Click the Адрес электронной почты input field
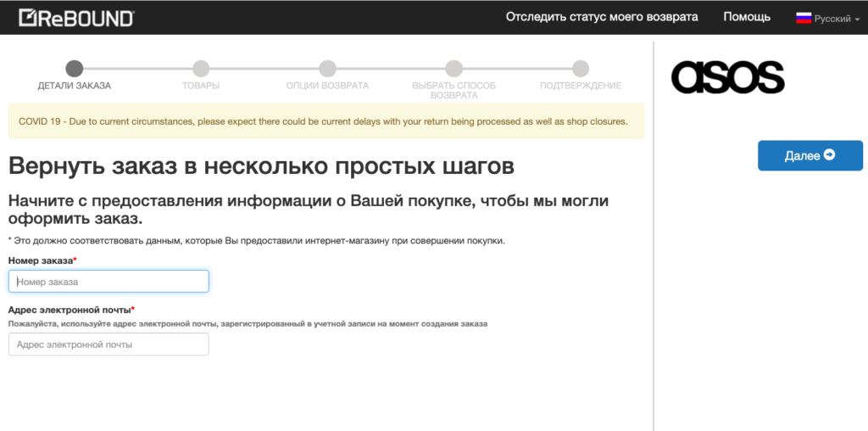The height and width of the screenshot is (431, 868). pyautogui.click(x=108, y=344)
